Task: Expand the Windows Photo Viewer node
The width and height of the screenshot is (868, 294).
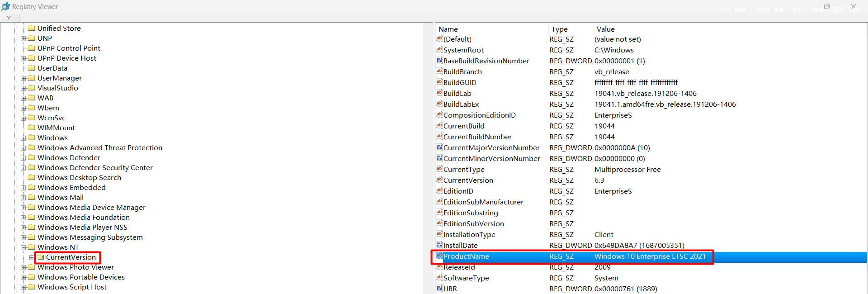Action: [23, 267]
